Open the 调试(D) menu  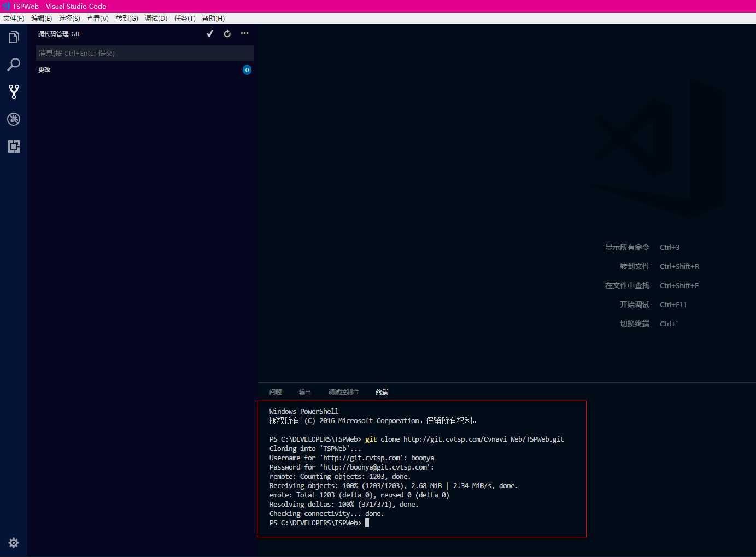coord(156,19)
